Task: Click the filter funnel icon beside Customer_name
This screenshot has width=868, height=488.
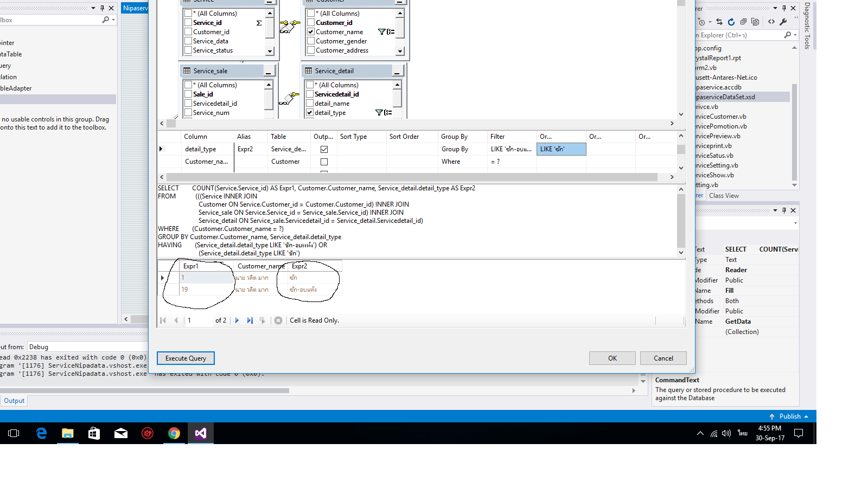Action: 381,32
